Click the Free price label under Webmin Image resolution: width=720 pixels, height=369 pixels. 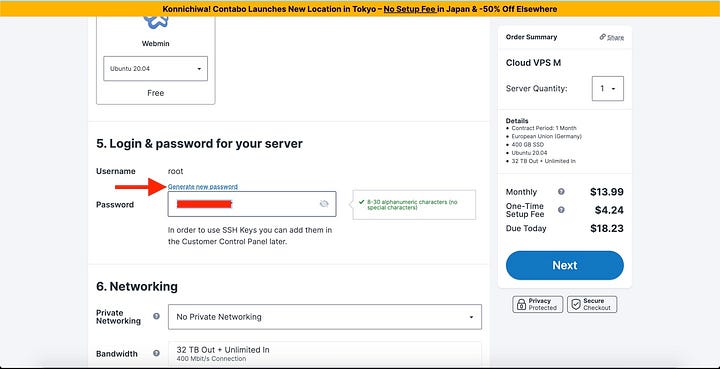(x=156, y=93)
